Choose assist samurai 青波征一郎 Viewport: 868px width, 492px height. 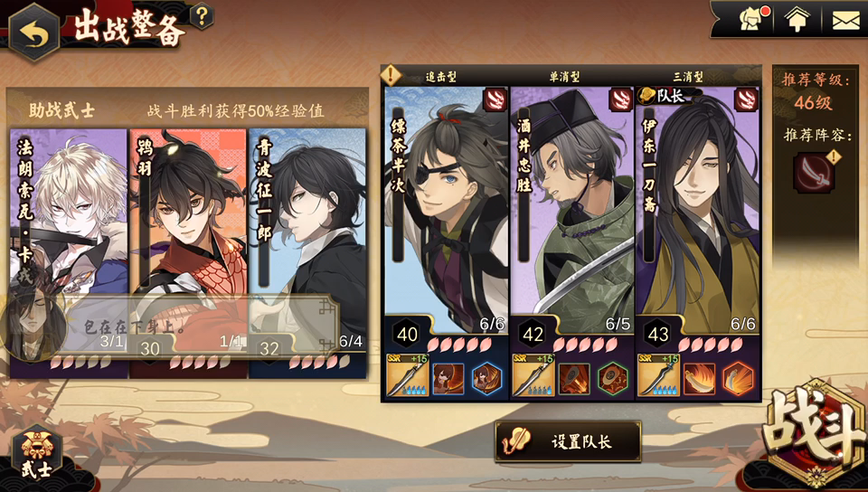[x=307, y=253]
